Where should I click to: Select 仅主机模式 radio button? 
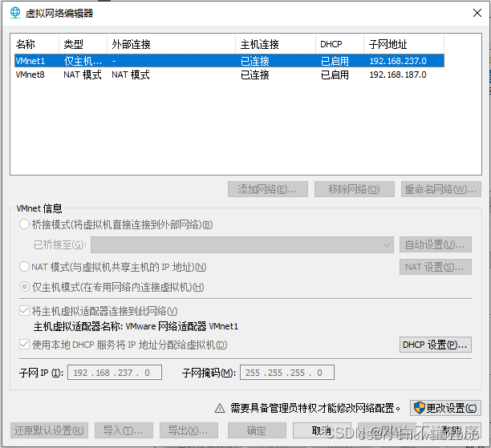[x=24, y=287]
